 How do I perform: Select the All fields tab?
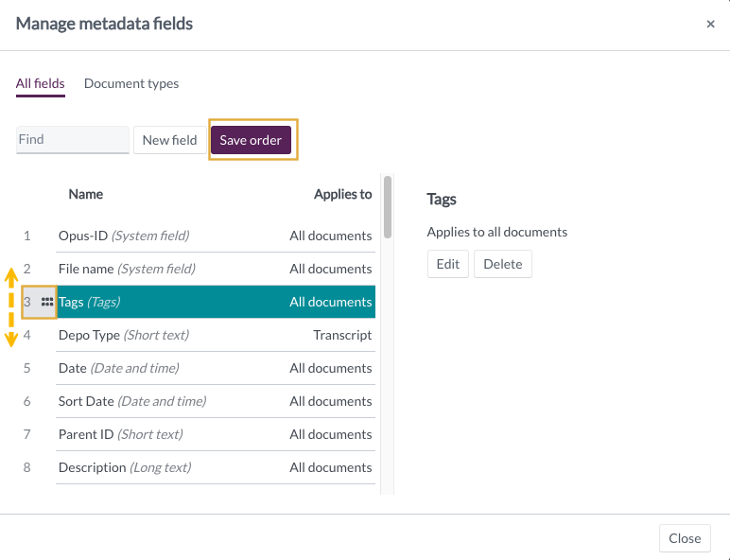coord(40,83)
